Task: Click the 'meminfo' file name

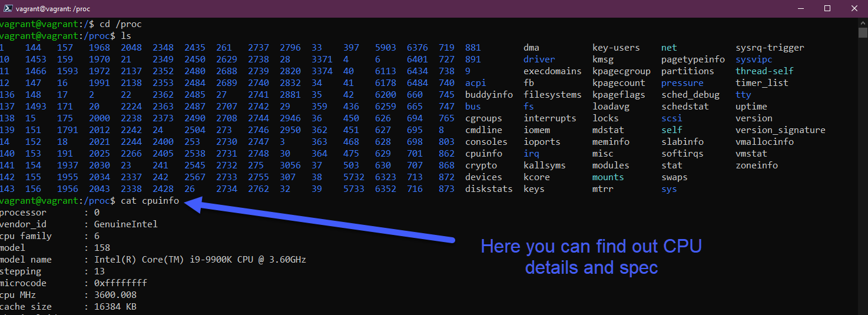Action: click(611, 142)
